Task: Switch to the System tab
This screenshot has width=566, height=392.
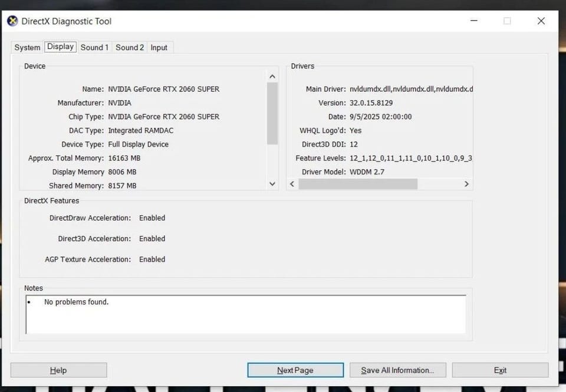Action: pos(27,47)
